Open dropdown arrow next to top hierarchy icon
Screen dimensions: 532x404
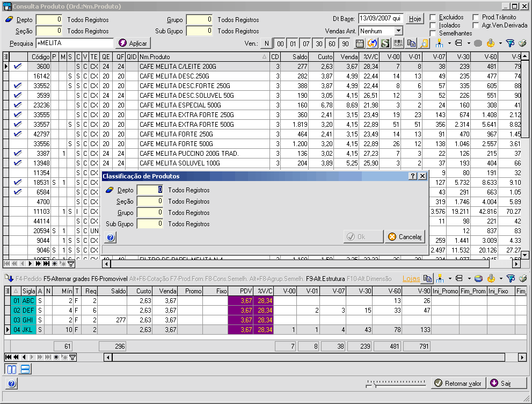449,43
